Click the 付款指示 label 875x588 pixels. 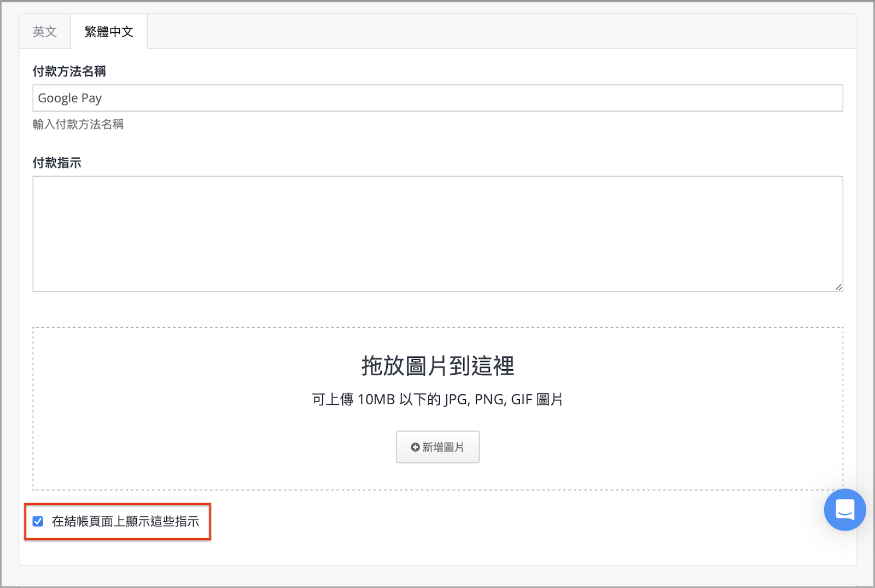click(x=57, y=162)
